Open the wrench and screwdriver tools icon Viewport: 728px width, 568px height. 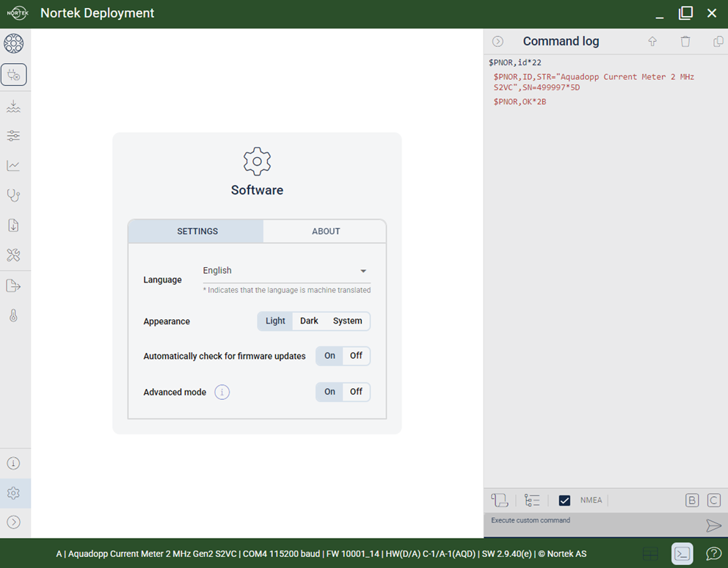tap(13, 255)
